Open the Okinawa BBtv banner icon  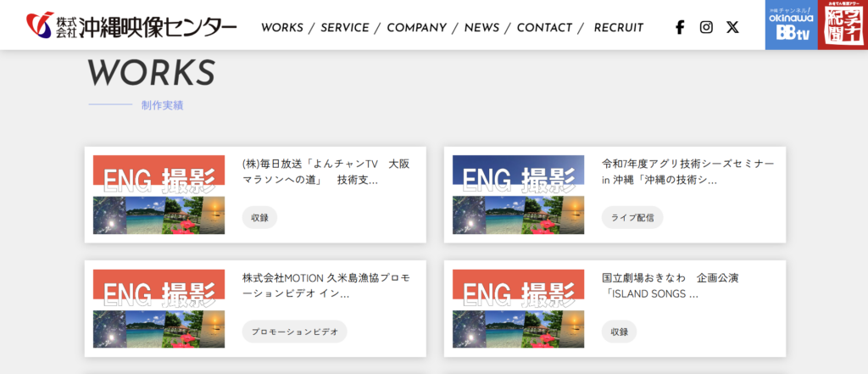(791, 25)
